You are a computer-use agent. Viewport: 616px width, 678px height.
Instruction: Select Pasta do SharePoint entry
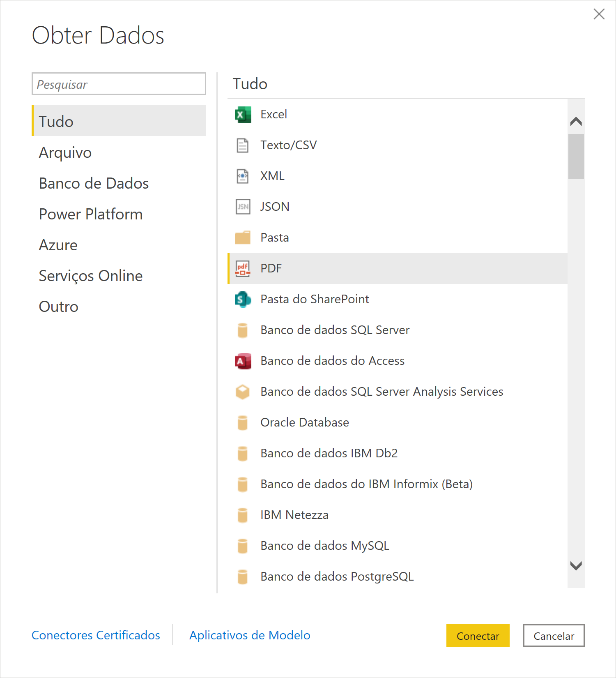pos(398,299)
